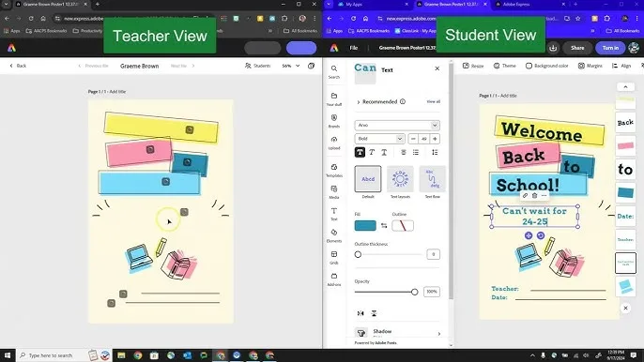Toggle bold text style button
644x362 pixels.
tap(360, 152)
